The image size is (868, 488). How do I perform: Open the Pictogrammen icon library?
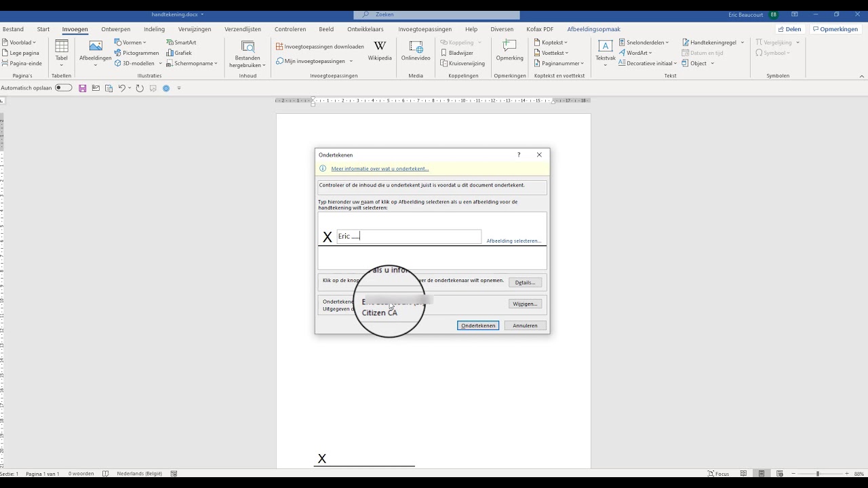(x=136, y=53)
